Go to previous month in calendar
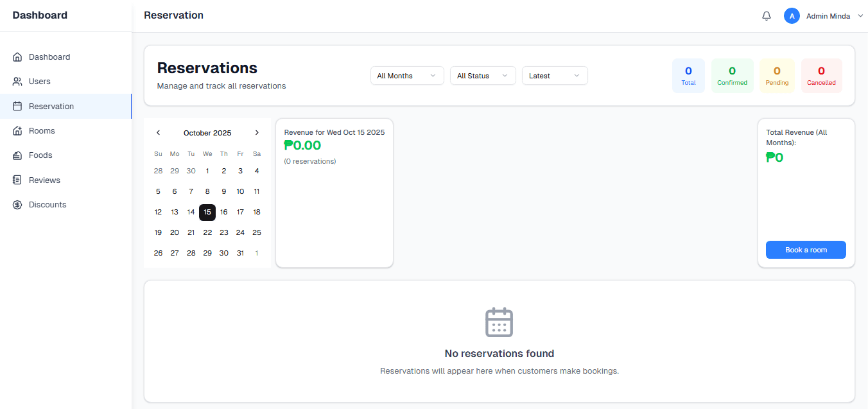Image resolution: width=868 pixels, height=409 pixels. click(x=159, y=133)
